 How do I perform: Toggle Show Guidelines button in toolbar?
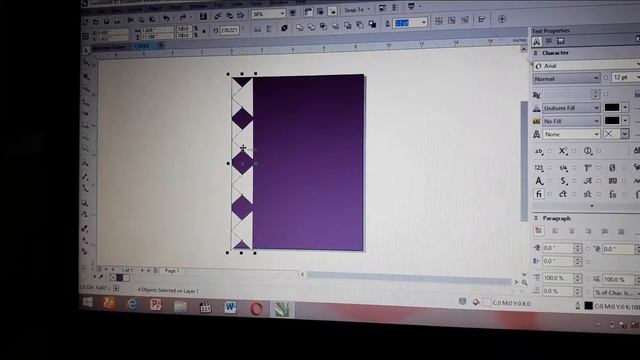tap(333, 11)
